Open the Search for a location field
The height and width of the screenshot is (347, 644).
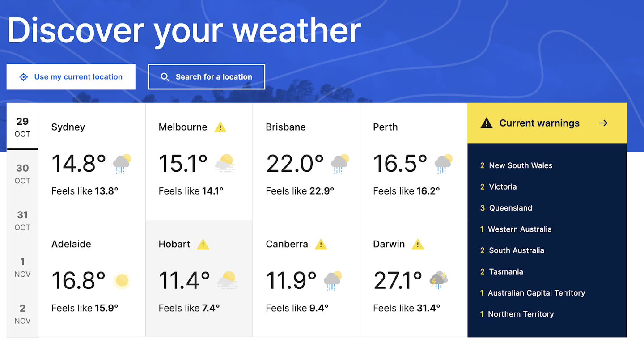coord(206,76)
